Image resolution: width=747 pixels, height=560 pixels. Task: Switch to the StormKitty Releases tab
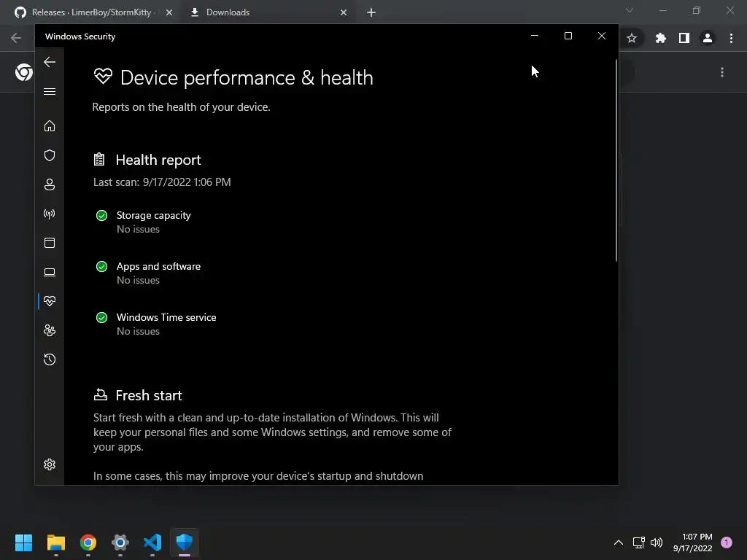click(90, 12)
